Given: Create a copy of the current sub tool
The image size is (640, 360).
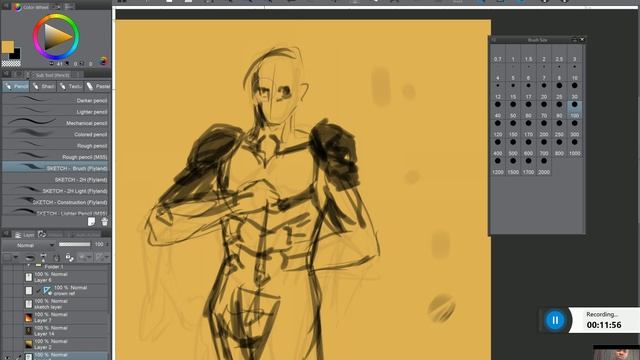Looking at the screenshot, I should [x=91, y=222].
